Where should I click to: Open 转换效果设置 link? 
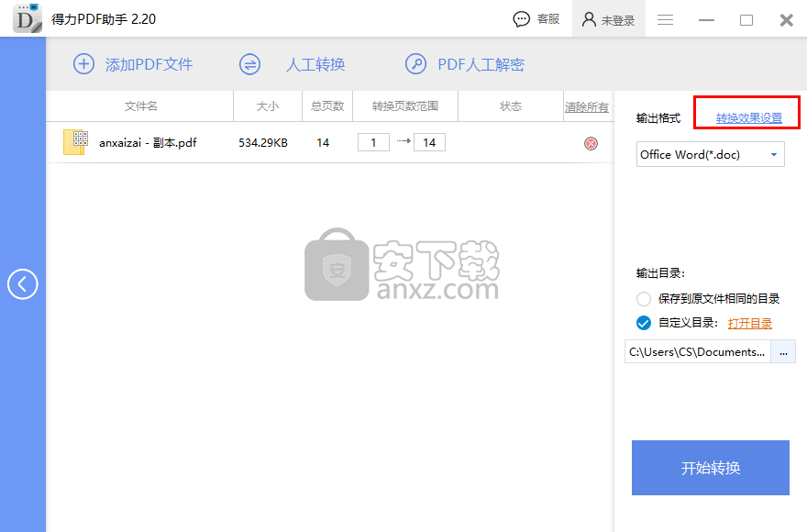tap(749, 118)
